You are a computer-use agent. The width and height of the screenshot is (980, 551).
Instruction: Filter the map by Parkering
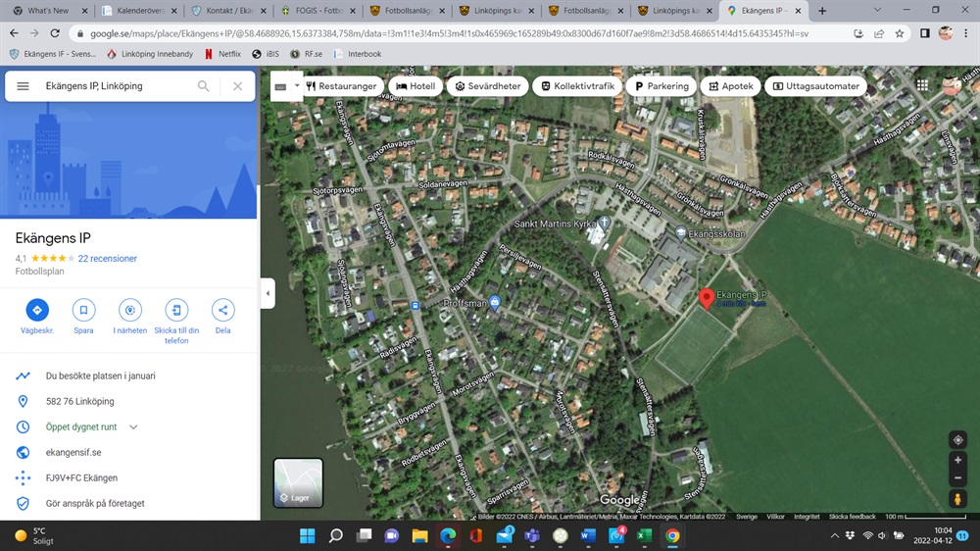(x=661, y=86)
